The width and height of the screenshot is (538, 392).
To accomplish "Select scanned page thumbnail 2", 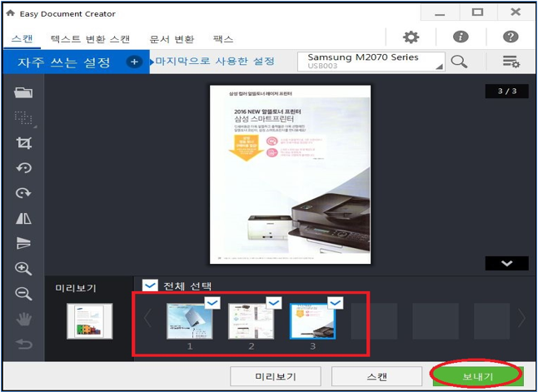I will tap(252, 321).
